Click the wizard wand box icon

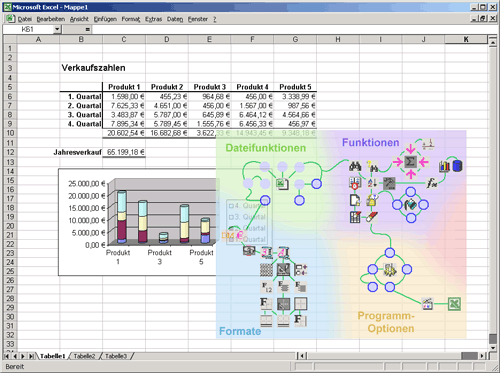point(428,304)
